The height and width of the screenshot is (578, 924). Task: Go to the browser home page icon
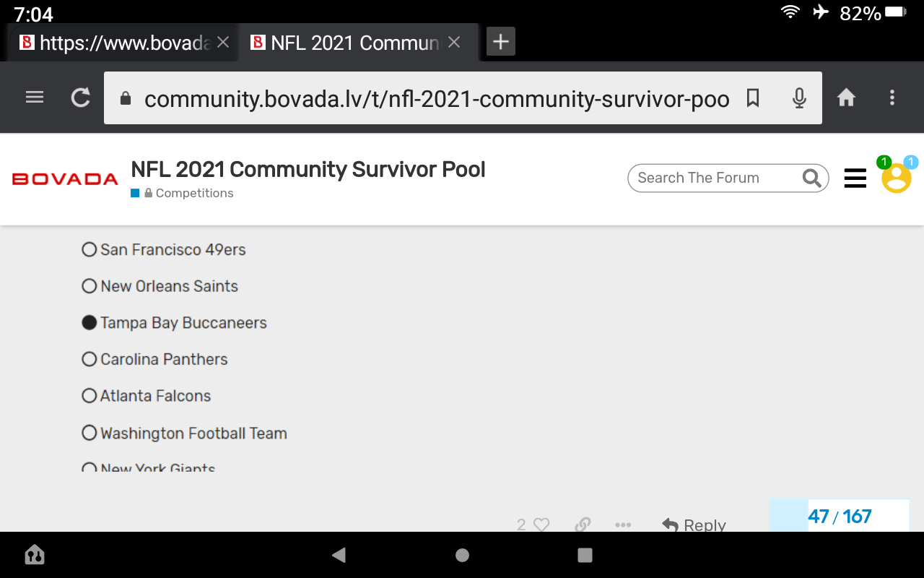pos(846,98)
